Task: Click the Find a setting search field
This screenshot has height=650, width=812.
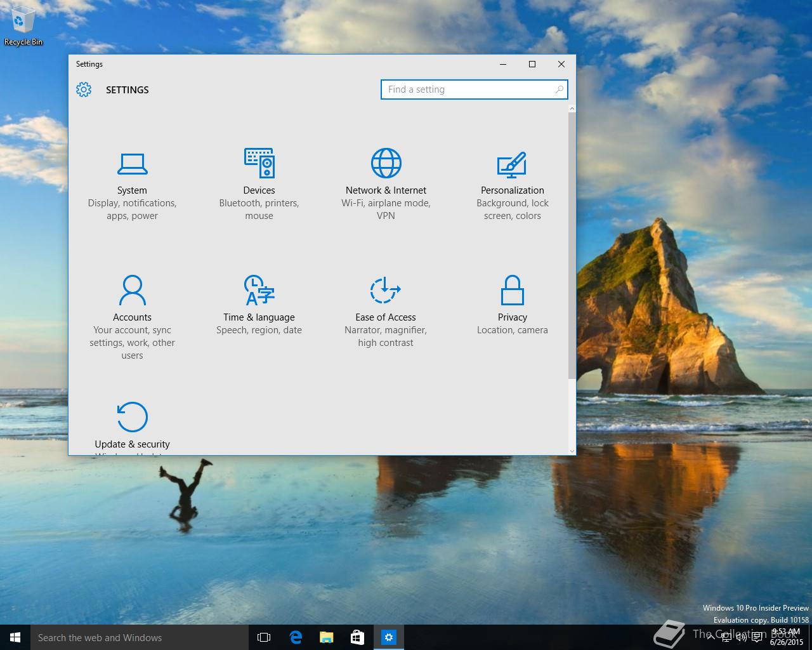Action: (474, 90)
